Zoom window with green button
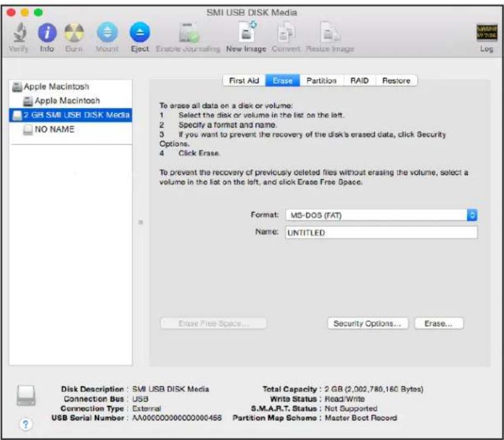Screen dimensions: 504x440 point(39,12)
